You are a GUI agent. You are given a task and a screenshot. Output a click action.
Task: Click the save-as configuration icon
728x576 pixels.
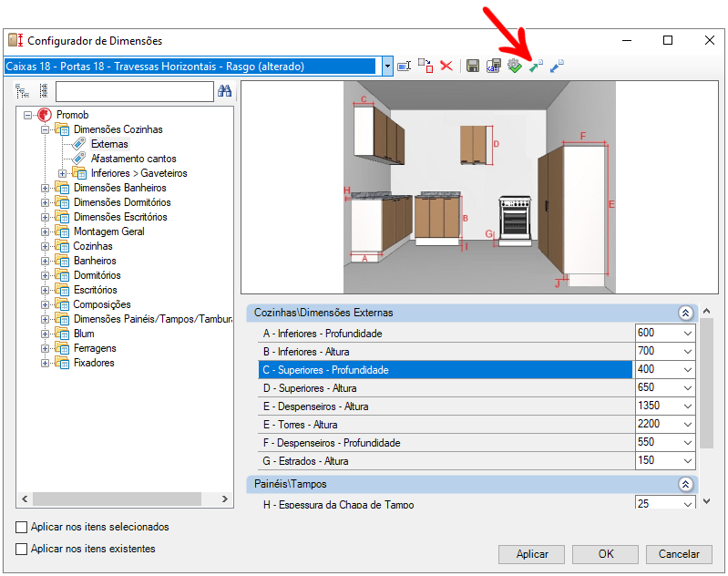pos(494,66)
